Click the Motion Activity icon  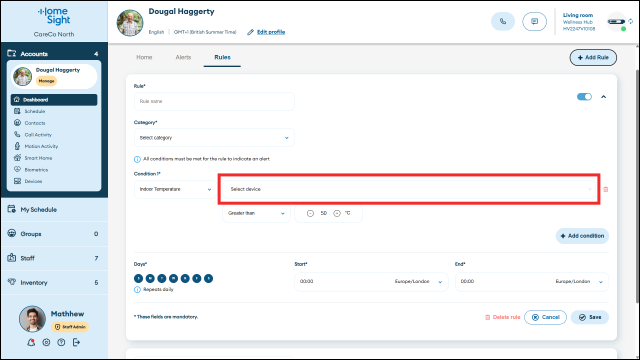point(17,146)
